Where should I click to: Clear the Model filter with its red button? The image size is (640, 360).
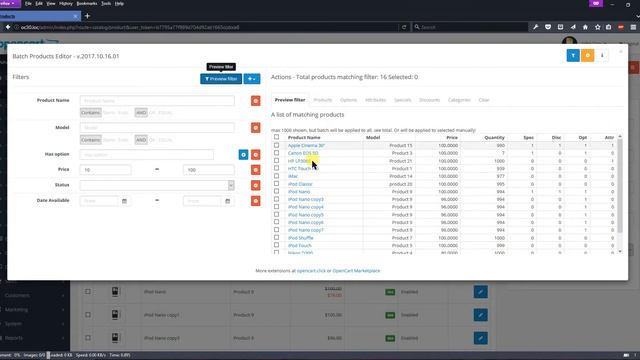256,128
